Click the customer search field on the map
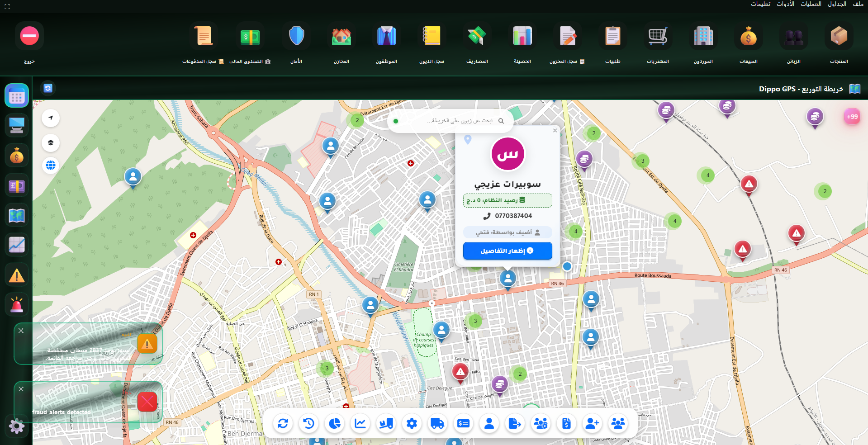This screenshot has height=445, width=868. tap(450, 121)
